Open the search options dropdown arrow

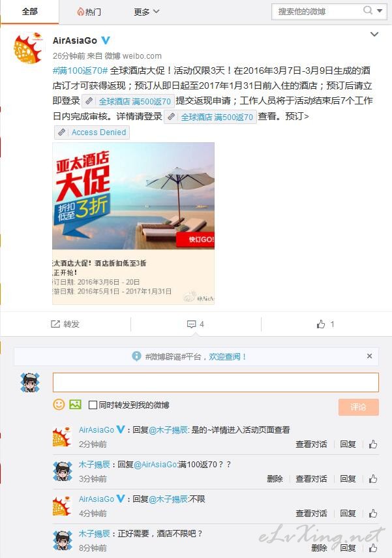(x=380, y=11)
